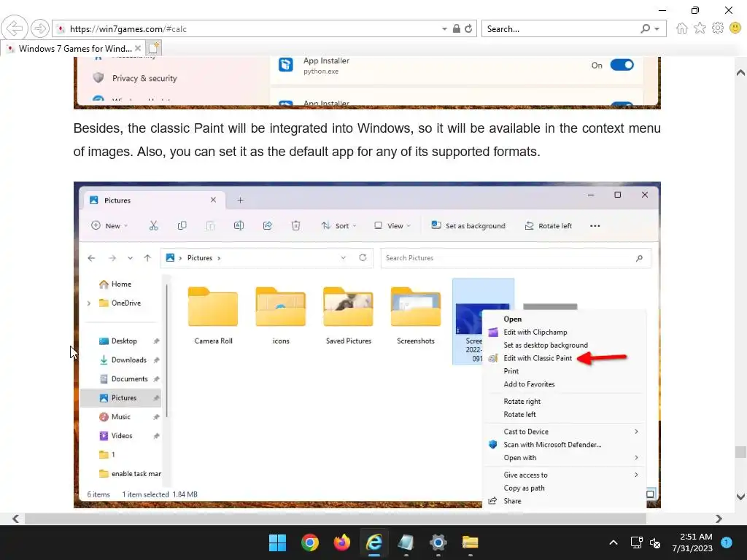
Task: Toggle the App Installer python.exe switch
Action: point(622,65)
